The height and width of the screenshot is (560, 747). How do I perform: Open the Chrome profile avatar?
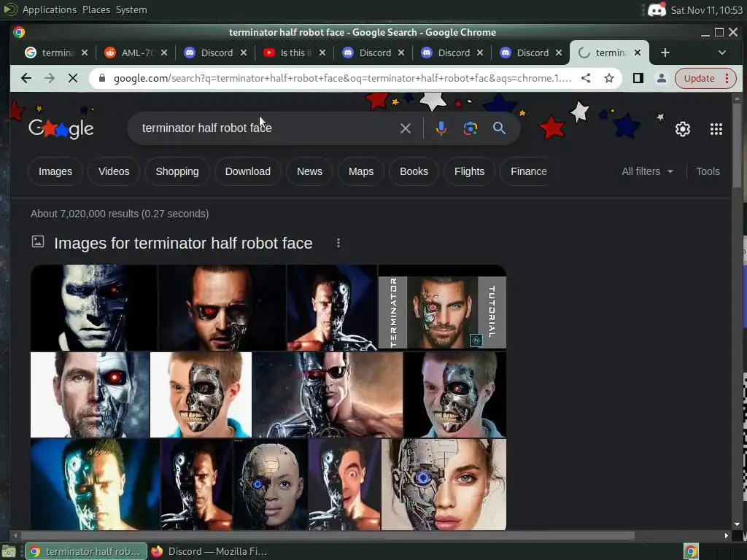pos(661,78)
